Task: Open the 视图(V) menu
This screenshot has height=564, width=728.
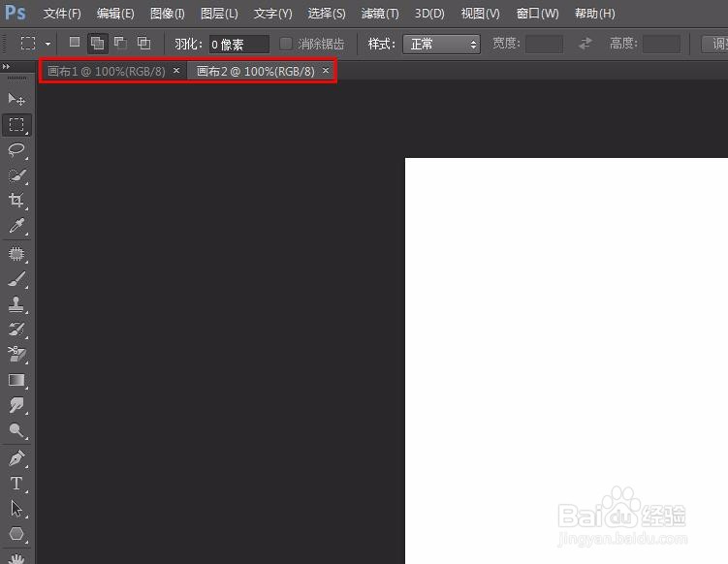Action: click(x=480, y=14)
